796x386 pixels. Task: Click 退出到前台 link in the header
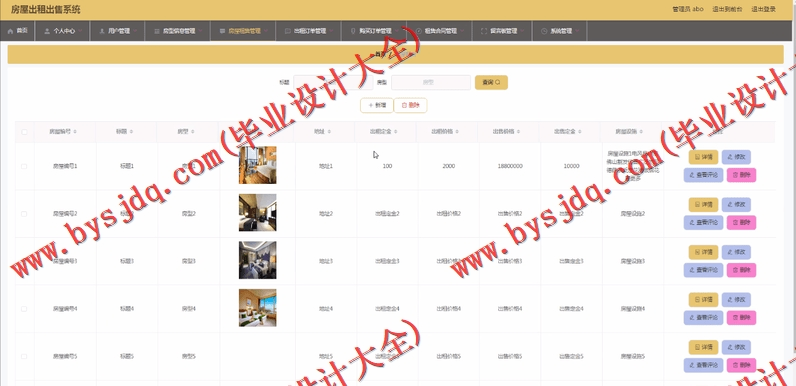[x=727, y=9]
